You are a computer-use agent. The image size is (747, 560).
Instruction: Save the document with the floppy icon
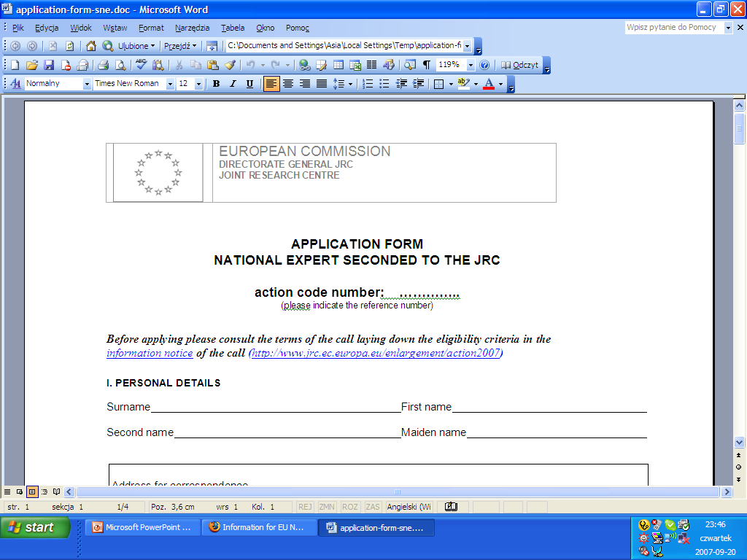[x=49, y=65]
